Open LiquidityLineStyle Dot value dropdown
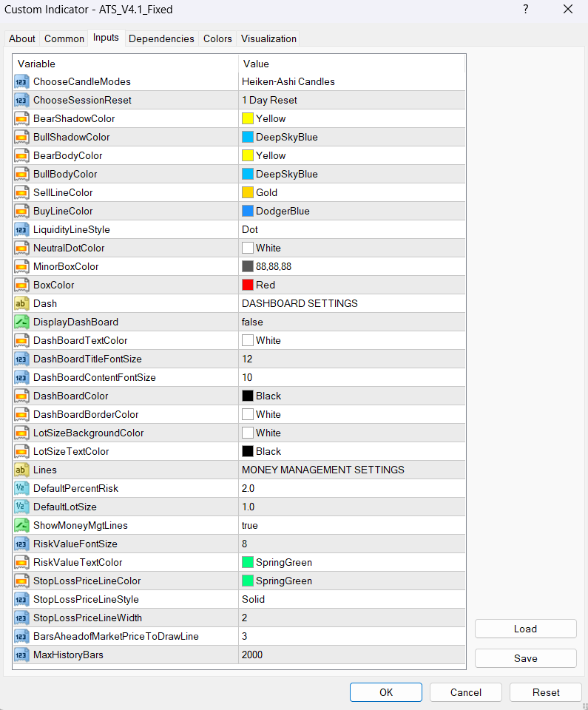The height and width of the screenshot is (710, 588). [351, 229]
